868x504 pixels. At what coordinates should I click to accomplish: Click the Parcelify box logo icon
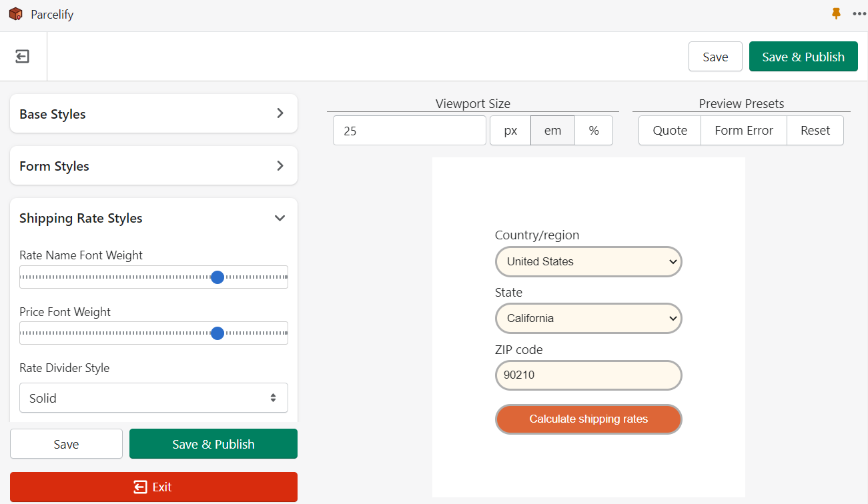15,14
